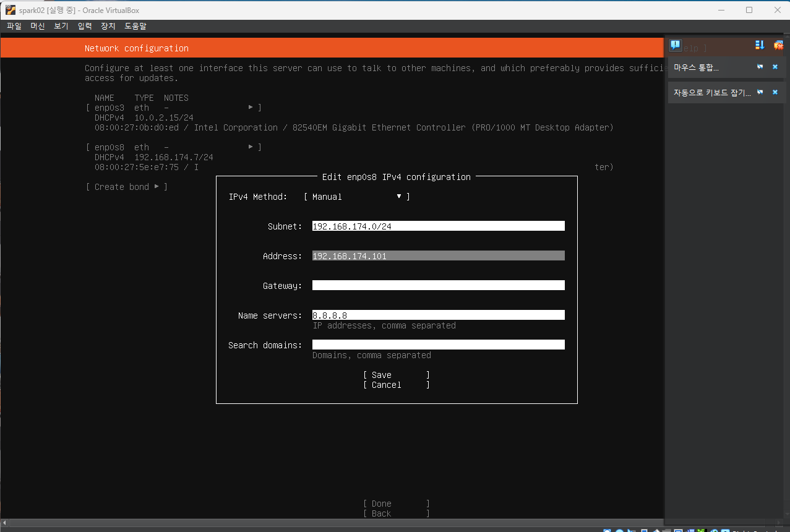The image size is (790, 532).
Task: Click the empty Gateway field
Action: (x=439, y=286)
